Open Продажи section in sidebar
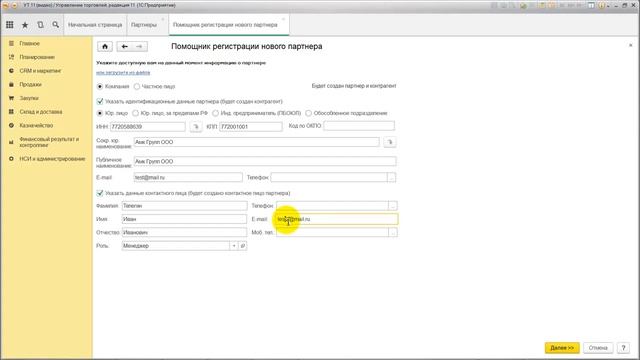Viewport: 640px width, 360px height. [31, 84]
